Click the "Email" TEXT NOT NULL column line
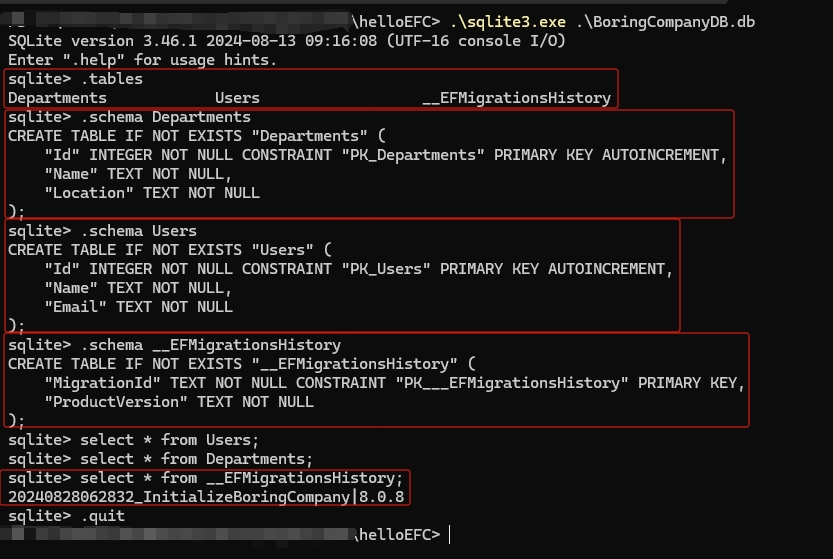833x559 pixels. pyautogui.click(x=138, y=307)
